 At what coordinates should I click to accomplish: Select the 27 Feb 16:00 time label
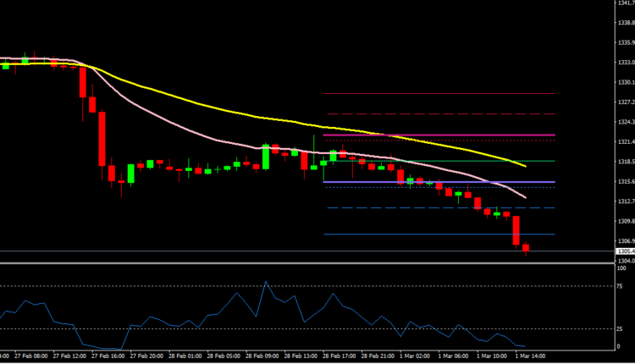tap(108, 356)
